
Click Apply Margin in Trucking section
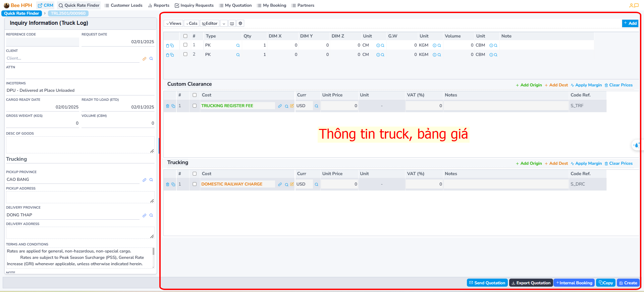pos(586,163)
